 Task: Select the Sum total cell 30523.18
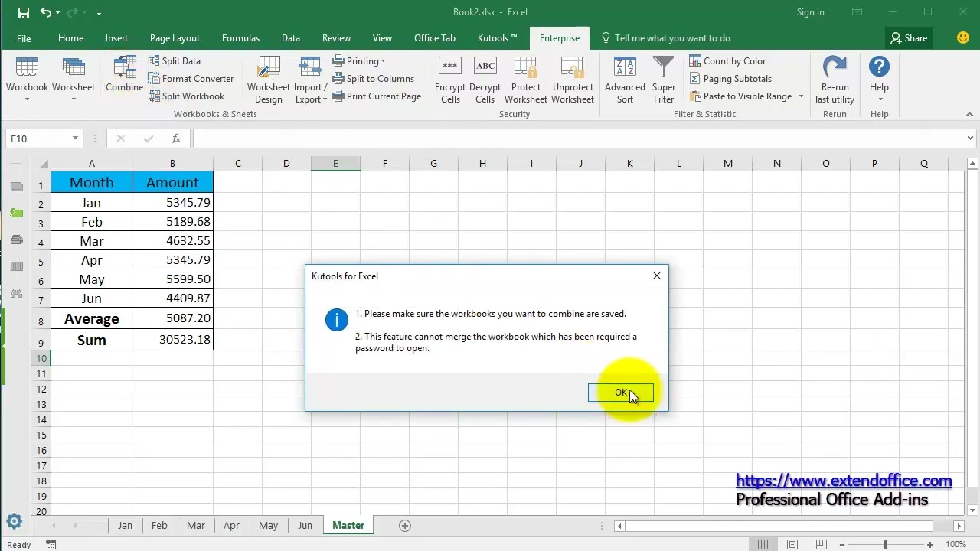coord(172,340)
